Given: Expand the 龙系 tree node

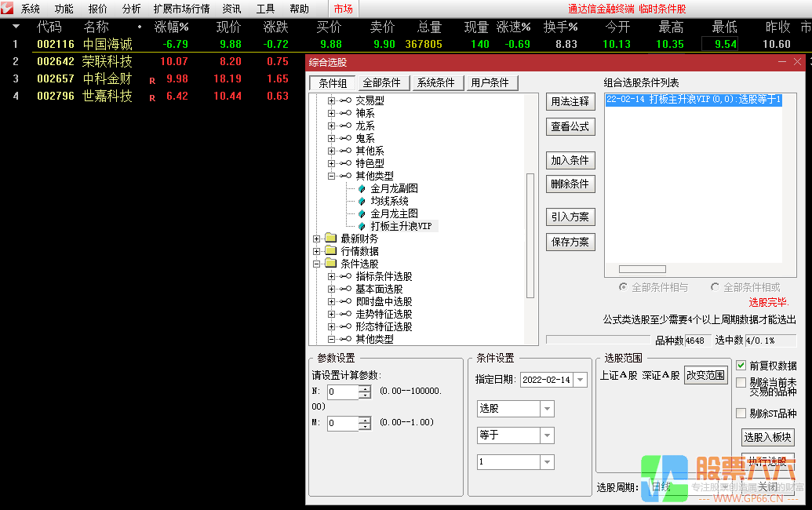Looking at the screenshot, I should point(331,126).
